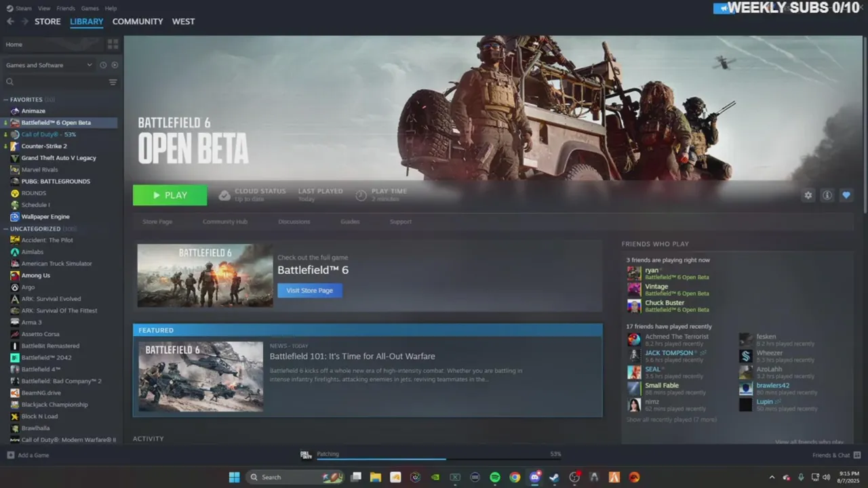Open Games and Software dropdown
The height and width of the screenshot is (488, 868).
click(x=49, y=65)
